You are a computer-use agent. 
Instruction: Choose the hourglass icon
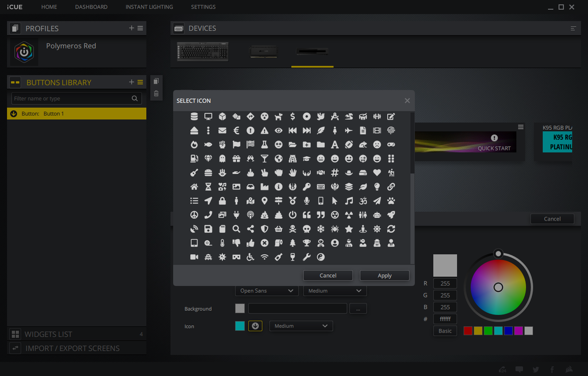pyautogui.click(x=208, y=186)
